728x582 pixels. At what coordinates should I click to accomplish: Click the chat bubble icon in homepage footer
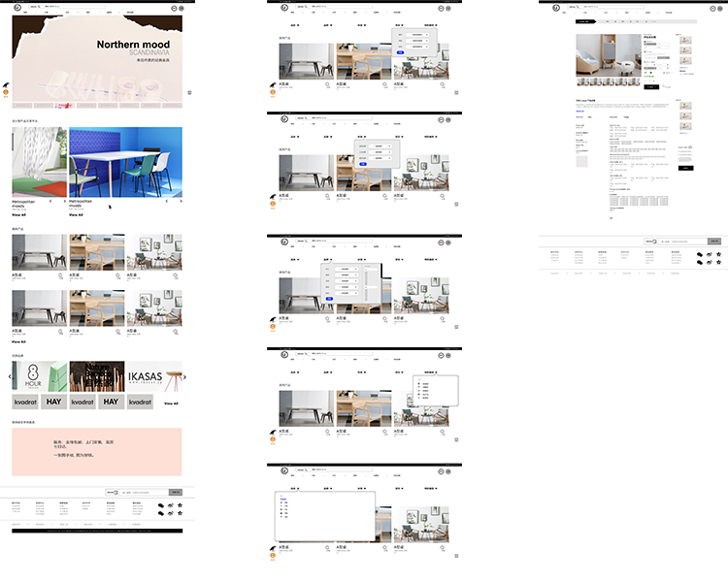tap(161, 507)
